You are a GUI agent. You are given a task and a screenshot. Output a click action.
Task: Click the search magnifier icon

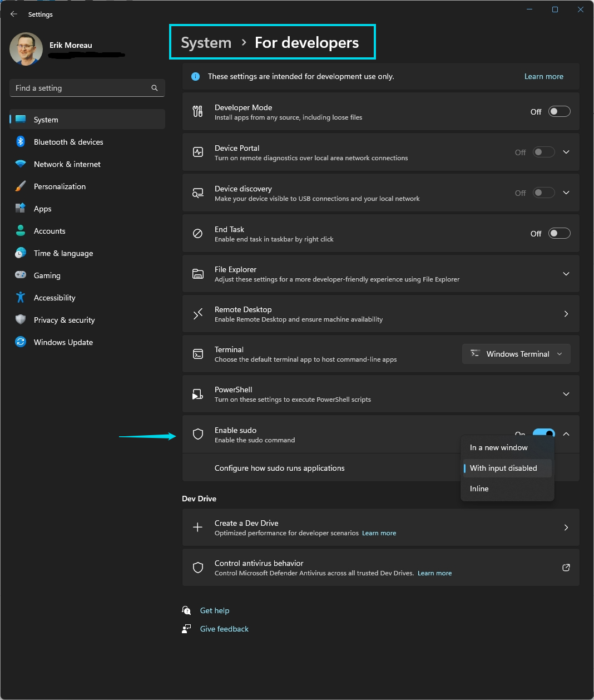(x=155, y=88)
